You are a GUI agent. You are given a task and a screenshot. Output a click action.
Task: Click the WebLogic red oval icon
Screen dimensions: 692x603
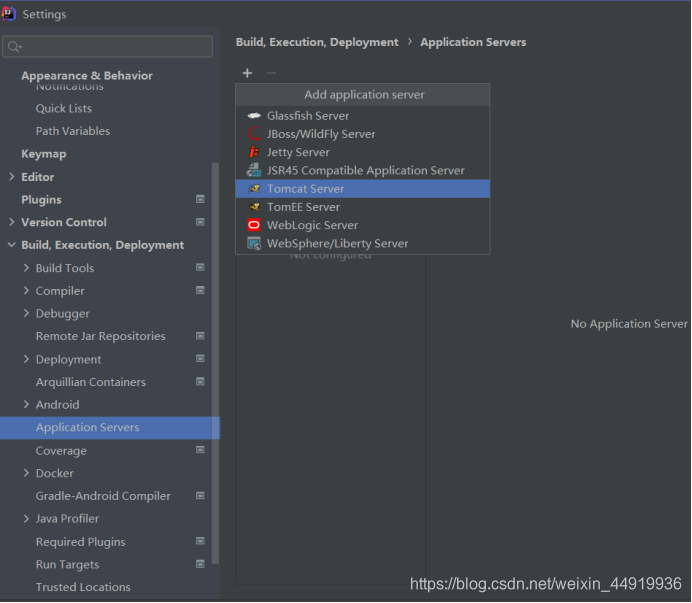click(x=254, y=225)
